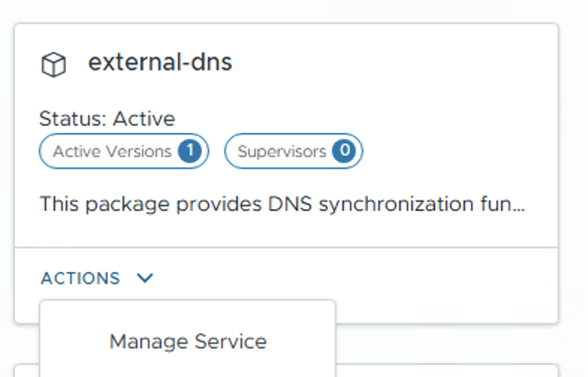Click empty space right of Supervisors pill
Viewport: 588px width, 377px height.
456,151
